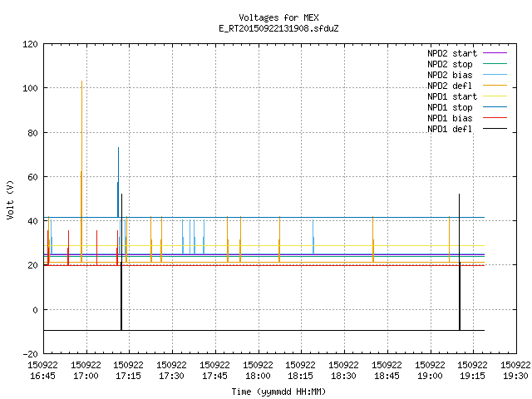
Task: Pick the purple NPD2 start legend line sample
Action: pyautogui.click(x=495, y=53)
